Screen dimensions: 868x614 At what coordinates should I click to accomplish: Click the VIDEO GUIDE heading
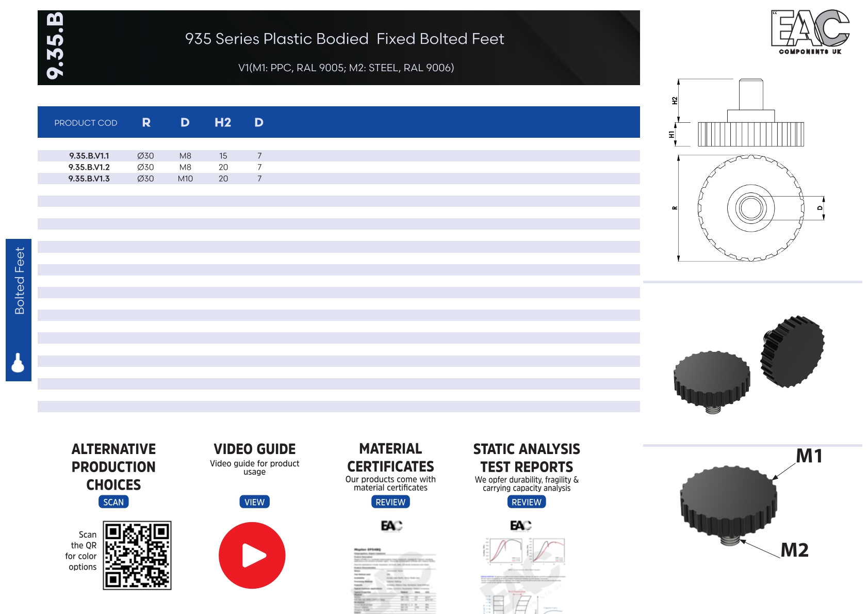[254, 449]
